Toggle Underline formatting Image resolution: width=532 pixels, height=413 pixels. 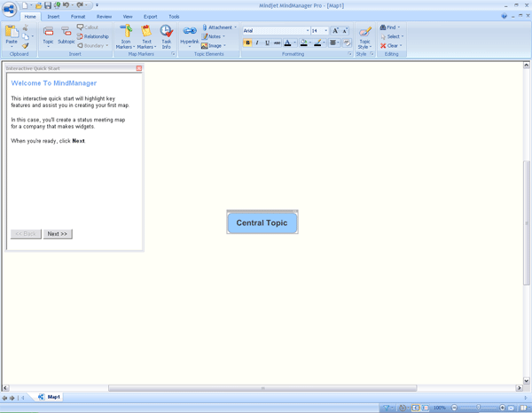pyautogui.click(x=268, y=43)
